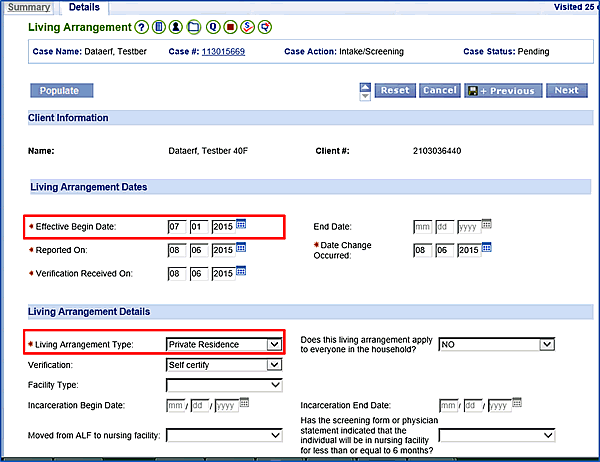
Task: Click the Q icon in the header
Action: tap(213, 27)
